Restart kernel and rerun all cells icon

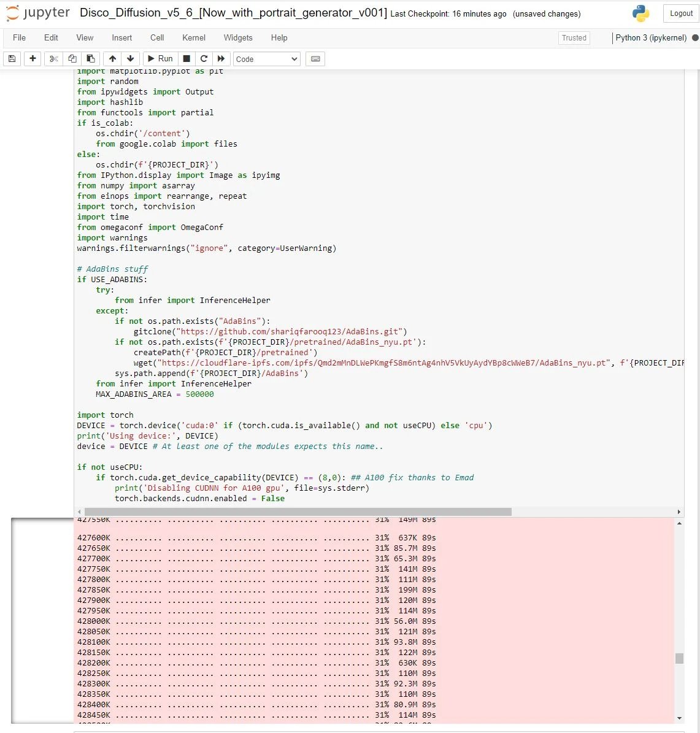[221, 58]
